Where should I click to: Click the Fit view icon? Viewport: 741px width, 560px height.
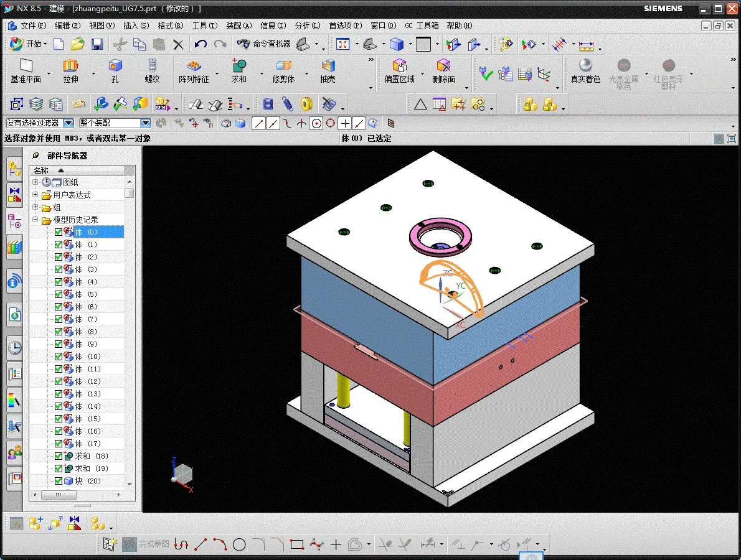pyautogui.click(x=342, y=44)
